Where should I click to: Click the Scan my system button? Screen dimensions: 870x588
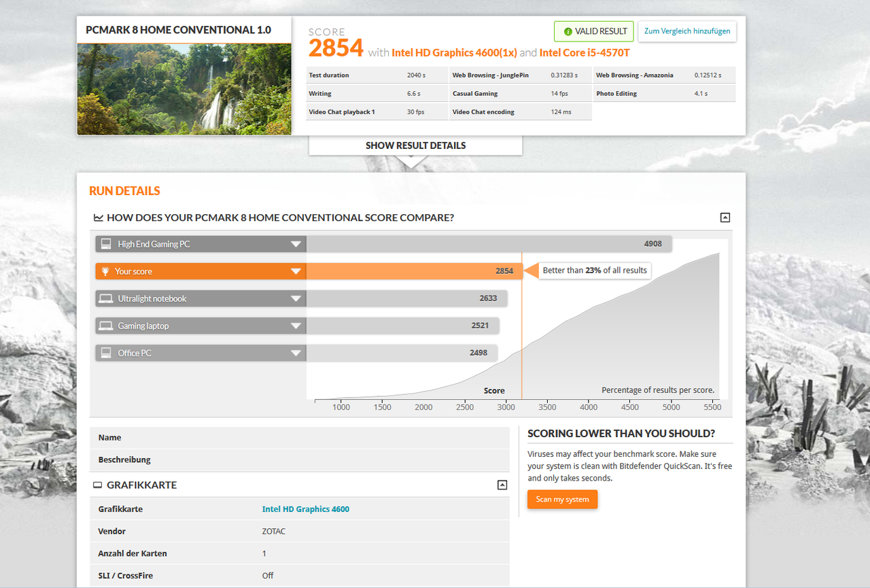click(x=562, y=500)
